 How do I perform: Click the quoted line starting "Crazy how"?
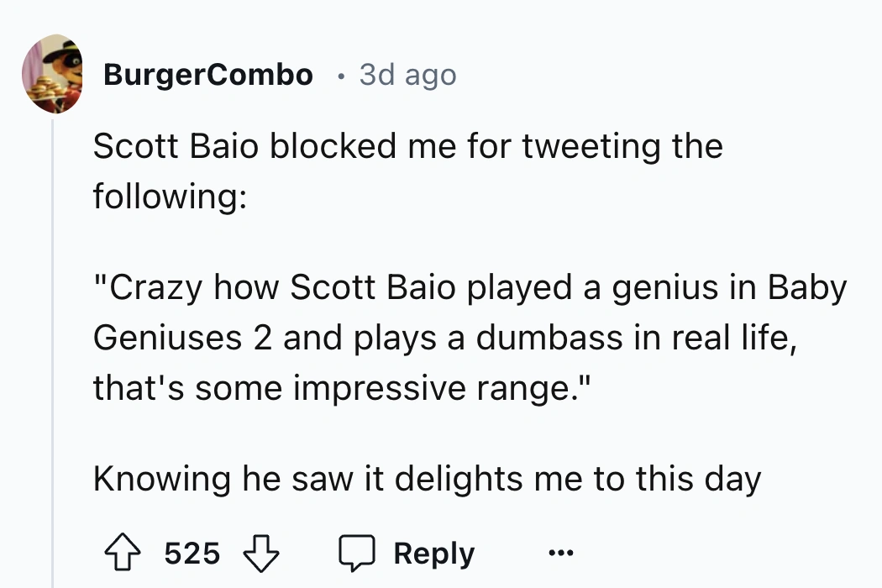pos(470,287)
